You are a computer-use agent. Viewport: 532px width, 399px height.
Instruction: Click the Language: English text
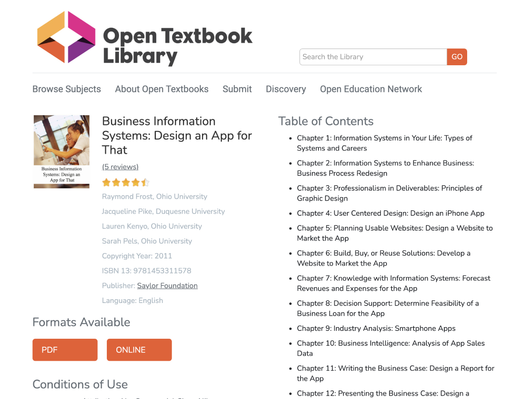[x=132, y=300]
